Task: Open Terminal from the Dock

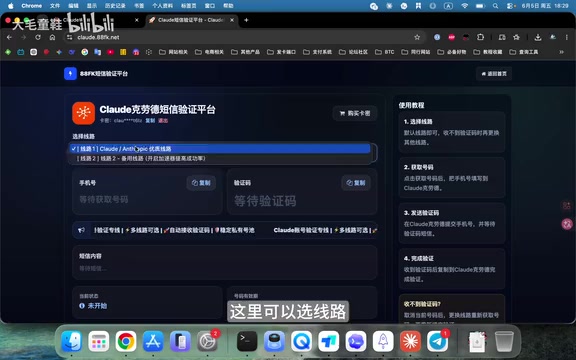Action: click(247, 341)
